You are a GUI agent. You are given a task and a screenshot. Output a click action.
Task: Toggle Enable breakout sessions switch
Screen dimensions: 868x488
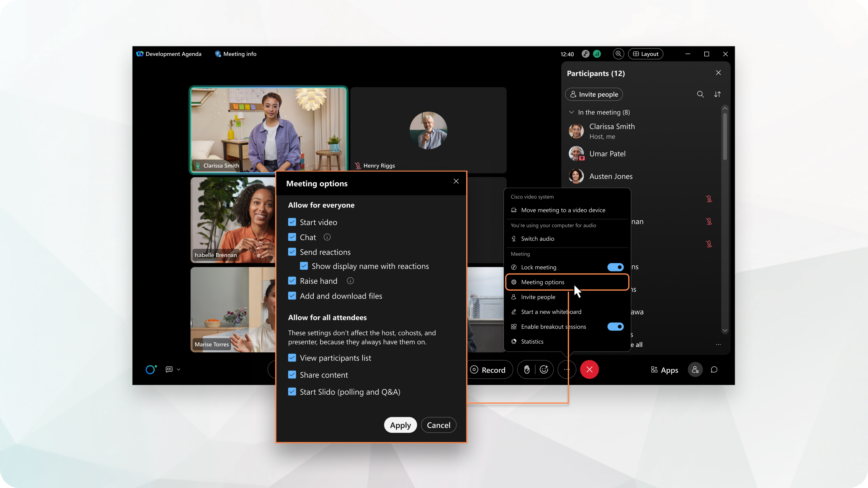tap(615, 327)
